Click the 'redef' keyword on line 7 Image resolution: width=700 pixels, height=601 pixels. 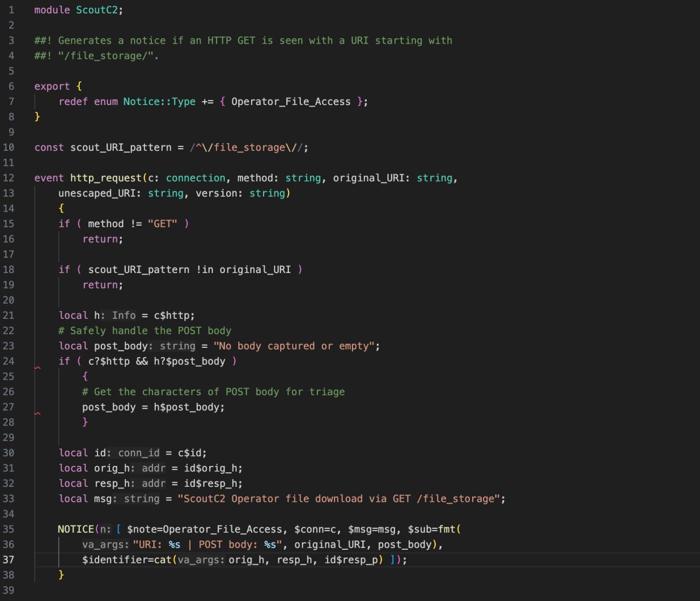tap(73, 101)
